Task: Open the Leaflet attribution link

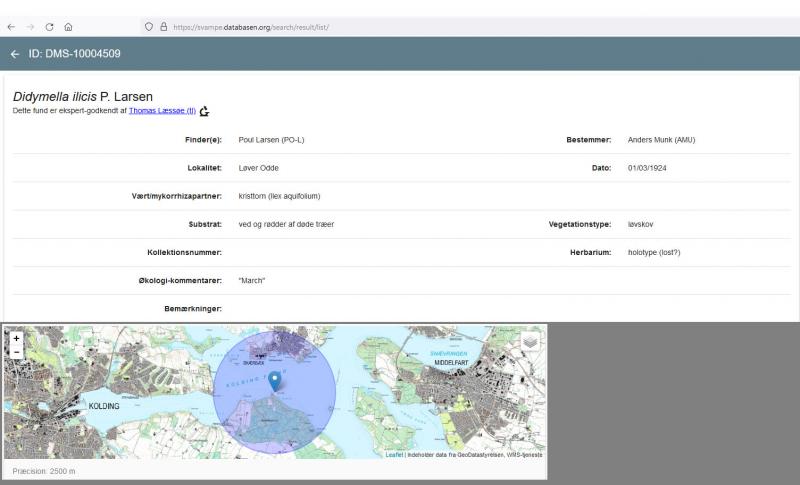Action: [394, 455]
